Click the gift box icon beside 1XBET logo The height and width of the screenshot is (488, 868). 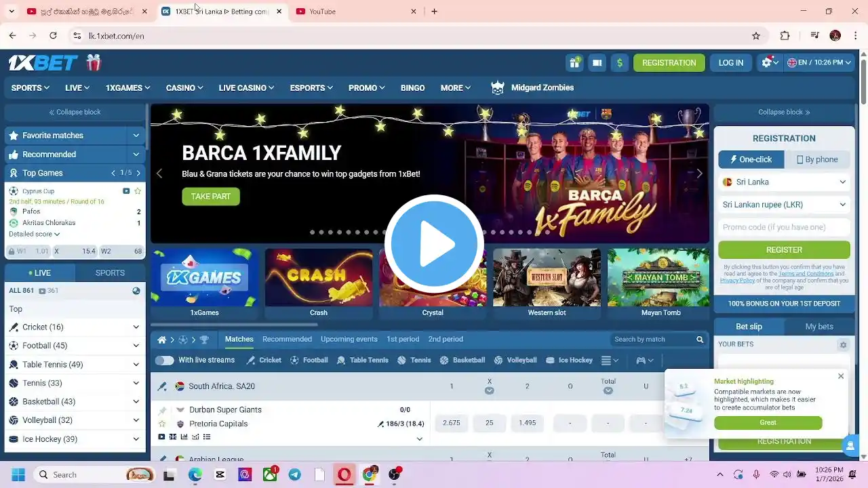click(x=94, y=63)
